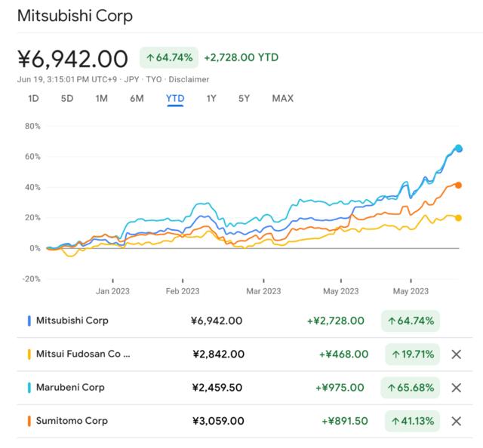Remove Mitsui Fudosan from comparison
Viewport: 483px width, 448px height.
click(456, 354)
